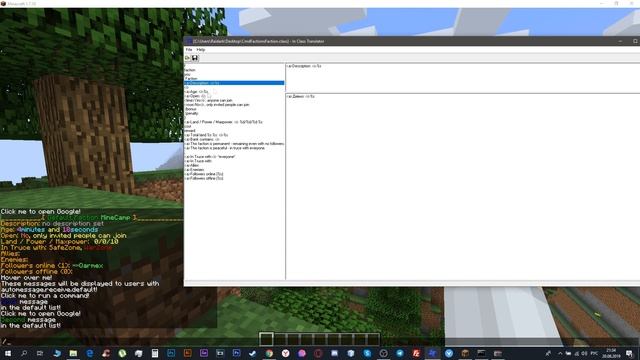Click "Click me to run a command!" chat line

[x=45, y=296]
